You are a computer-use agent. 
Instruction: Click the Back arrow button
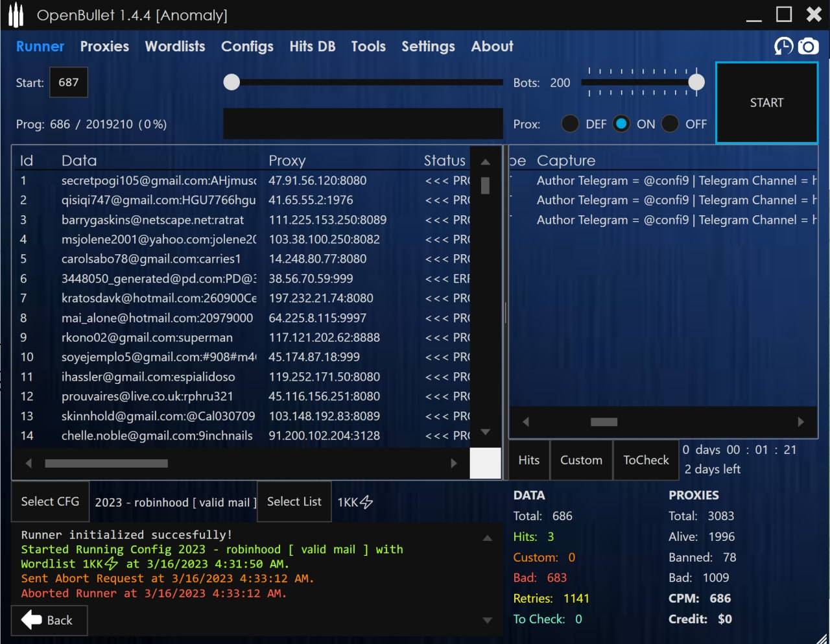[x=49, y=620]
